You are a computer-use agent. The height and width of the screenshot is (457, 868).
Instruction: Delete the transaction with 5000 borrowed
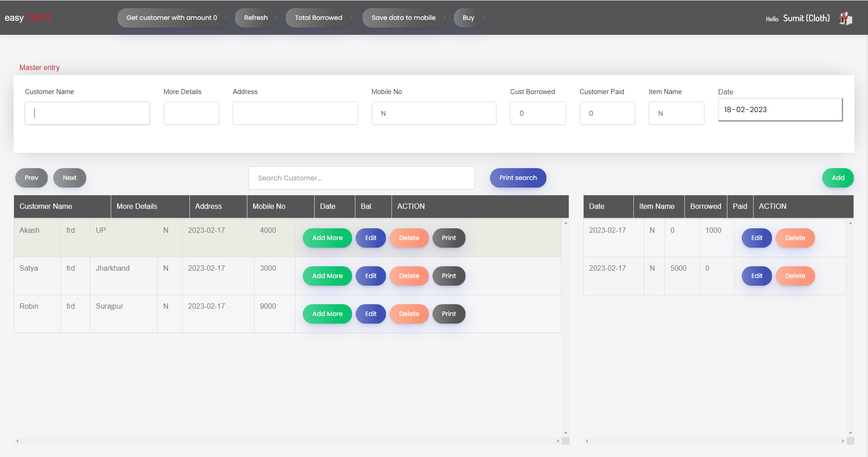pos(795,276)
